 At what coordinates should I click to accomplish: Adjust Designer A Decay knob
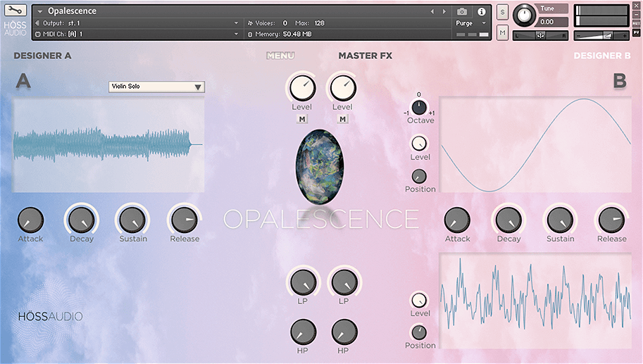(x=82, y=220)
